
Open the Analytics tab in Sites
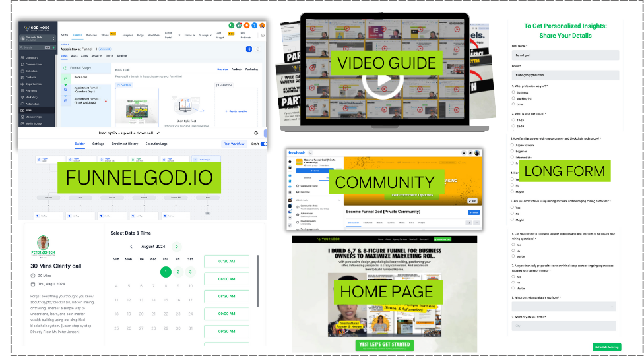point(127,36)
